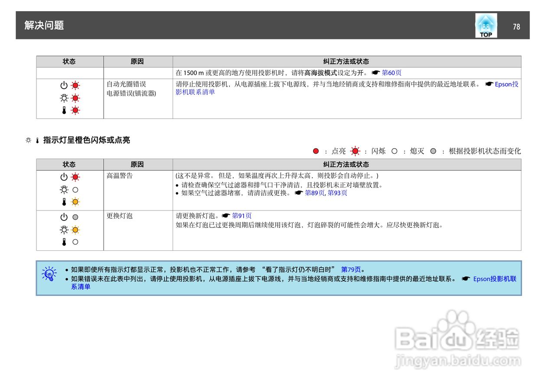555x392 pixels.
Task: Click the solid red 点亮 legend dot
Action: (x=316, y=151)
